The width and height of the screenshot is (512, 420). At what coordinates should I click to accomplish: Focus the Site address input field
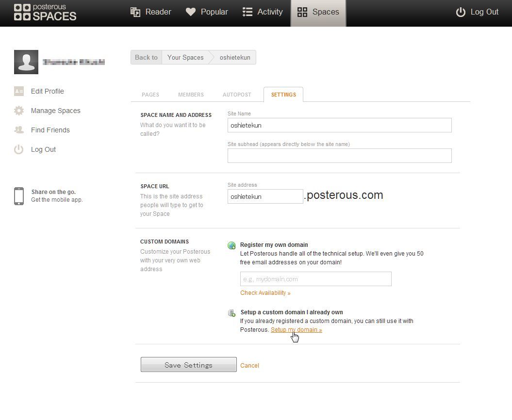265,196
